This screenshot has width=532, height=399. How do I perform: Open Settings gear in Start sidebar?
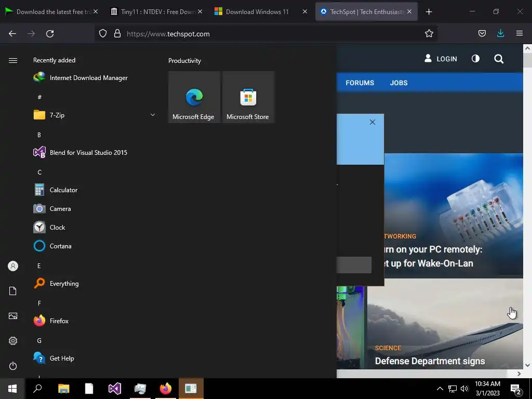click(13, 341)
